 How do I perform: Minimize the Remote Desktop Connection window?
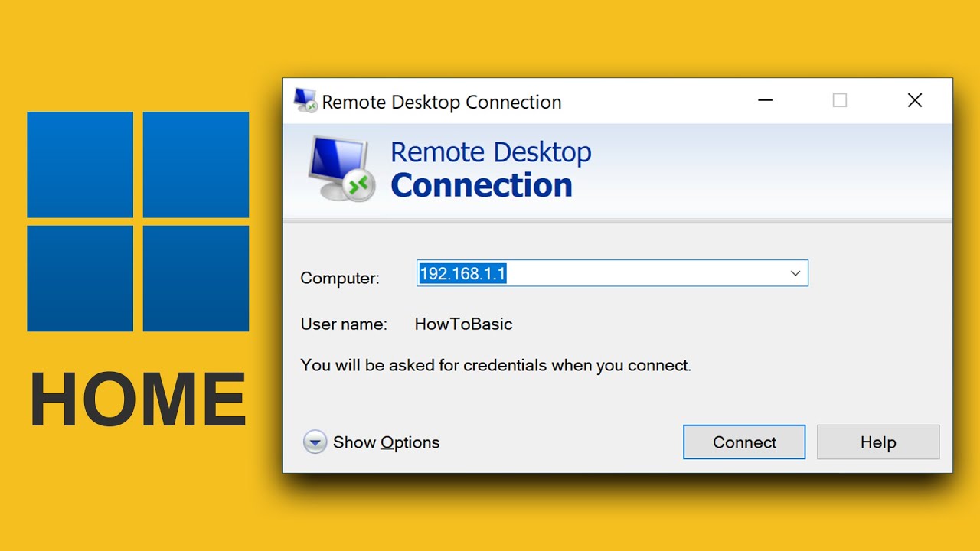(x=765, y=100)
